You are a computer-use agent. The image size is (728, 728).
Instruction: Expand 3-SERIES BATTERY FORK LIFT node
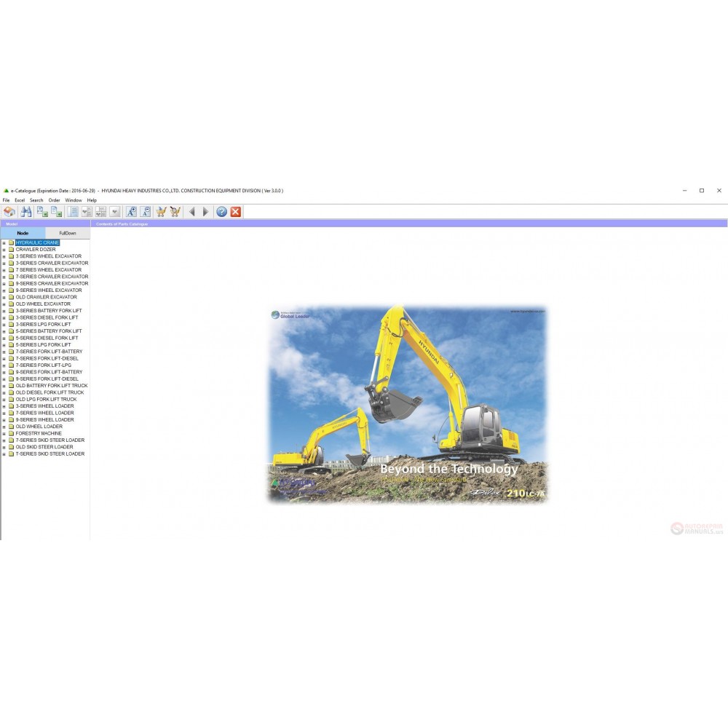(4, 311)
